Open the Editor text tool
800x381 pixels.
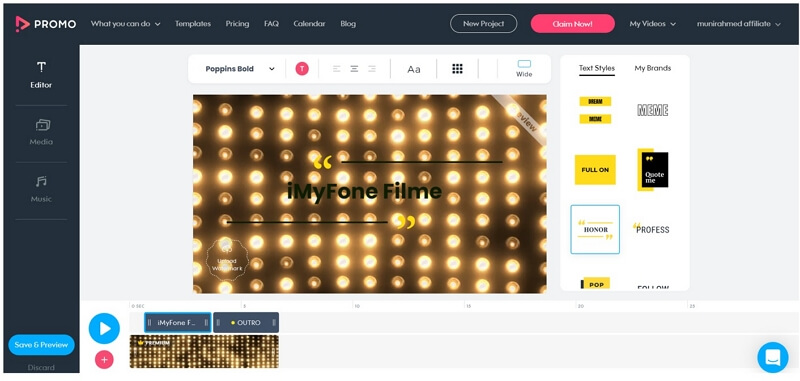[x=41, y=75]
